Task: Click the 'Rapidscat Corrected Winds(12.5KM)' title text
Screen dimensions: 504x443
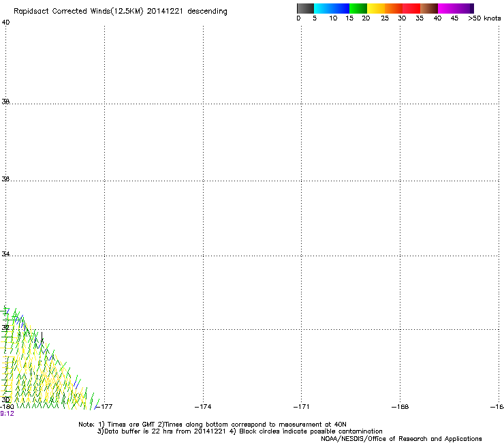Action: pyautogui.click(x=78, y=12)
